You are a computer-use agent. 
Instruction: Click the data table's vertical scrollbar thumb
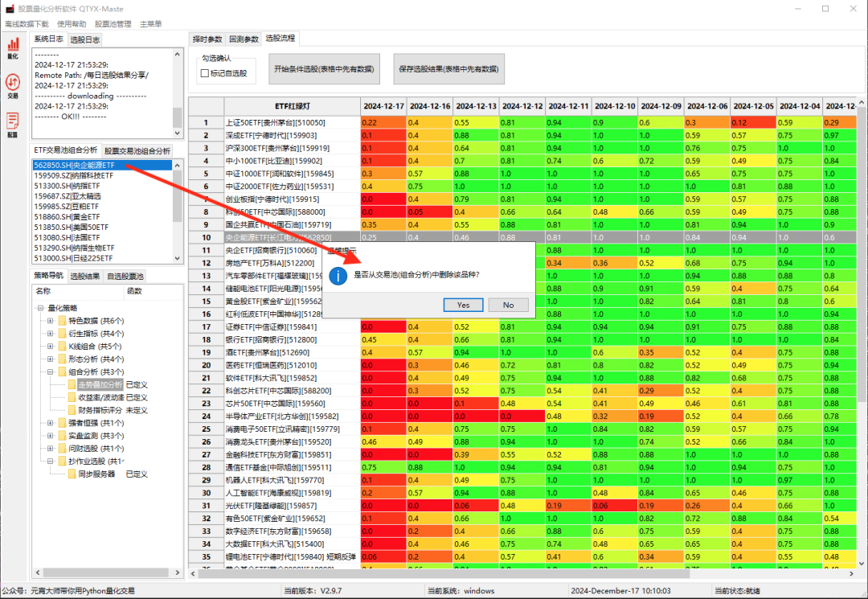click(862, 255)
